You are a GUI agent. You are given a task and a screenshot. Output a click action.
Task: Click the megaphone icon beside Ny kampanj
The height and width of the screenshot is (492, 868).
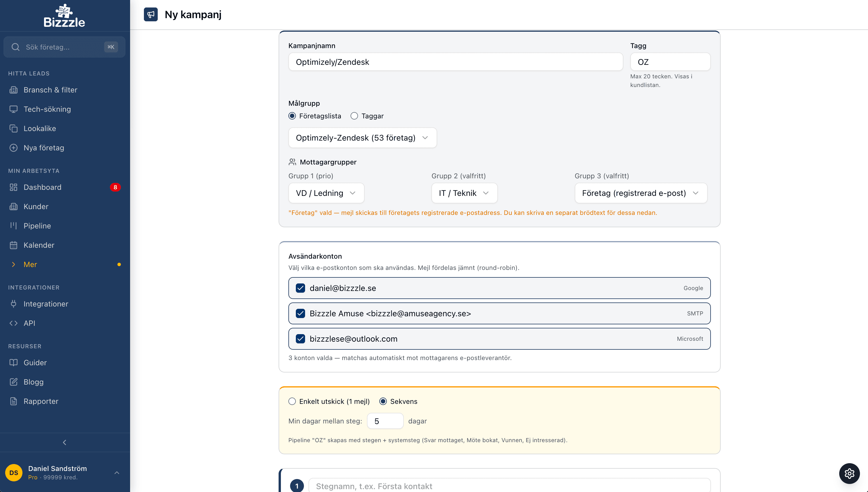point(151,14)
